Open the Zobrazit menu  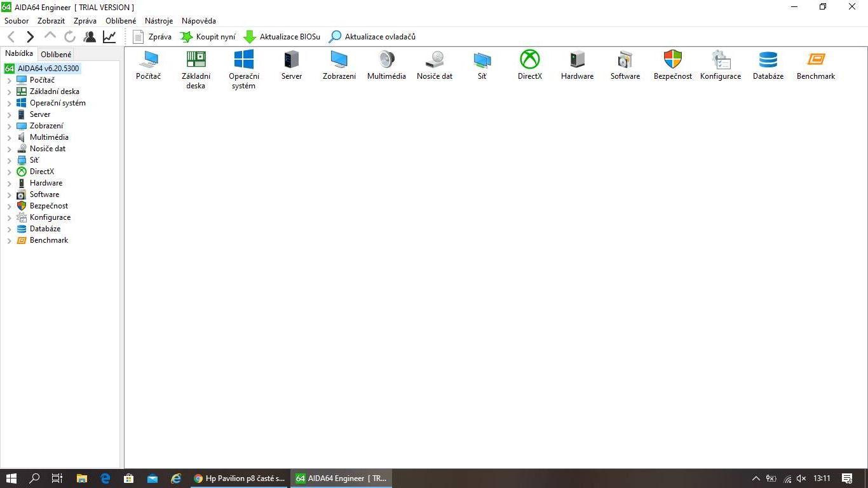pos(51,21)
